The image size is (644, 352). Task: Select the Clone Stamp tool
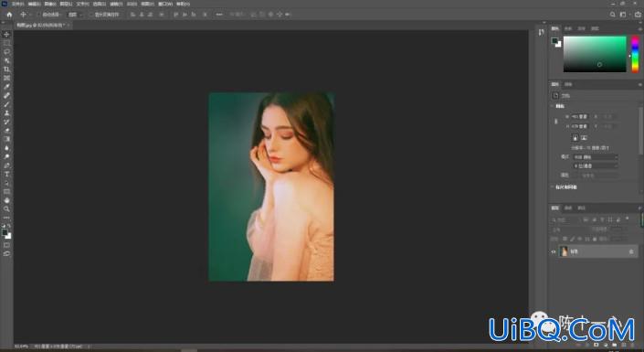tap(6, 113)
